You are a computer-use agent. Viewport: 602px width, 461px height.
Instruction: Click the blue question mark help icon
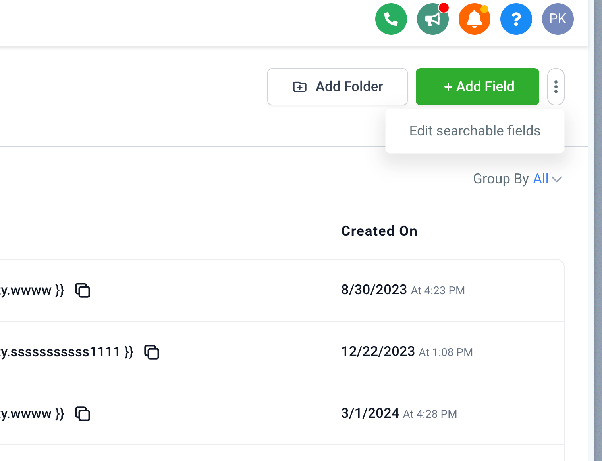[516, 19]
